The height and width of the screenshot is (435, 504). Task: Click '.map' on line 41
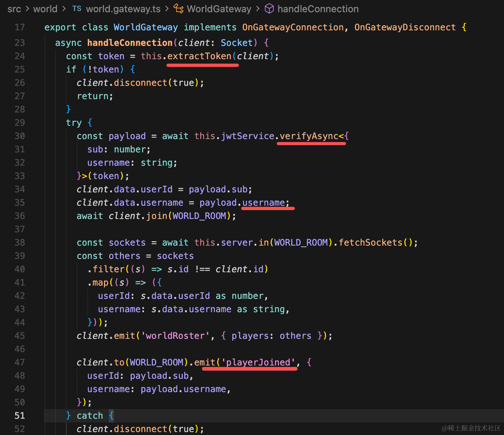click(98, 283)
